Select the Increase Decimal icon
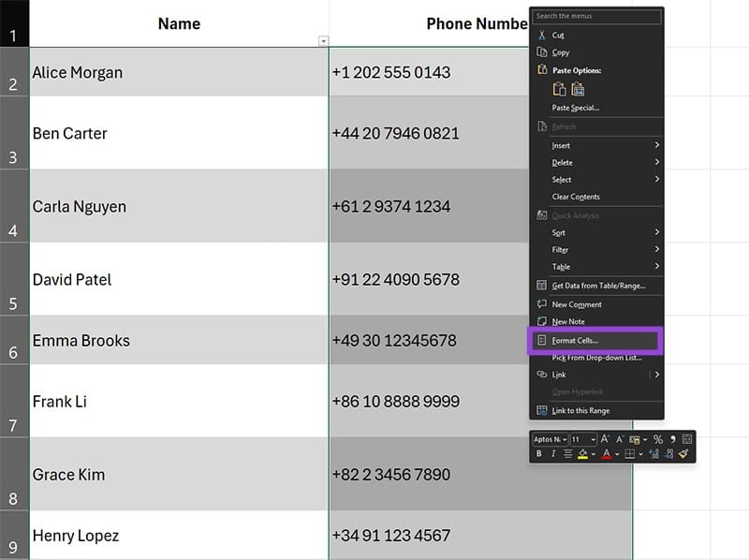The image size is (749, 560). point(654,455)
